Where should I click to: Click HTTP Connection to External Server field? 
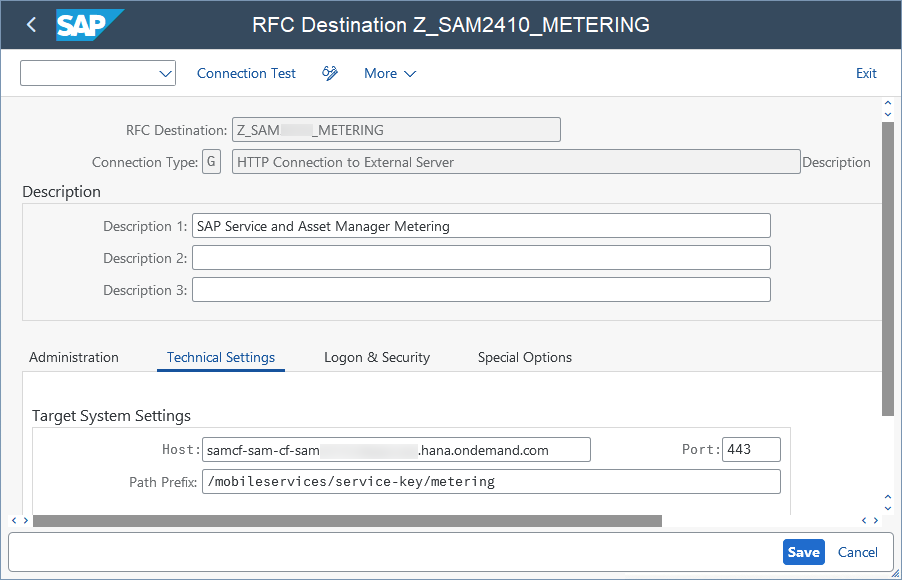[x=516, y=162]
